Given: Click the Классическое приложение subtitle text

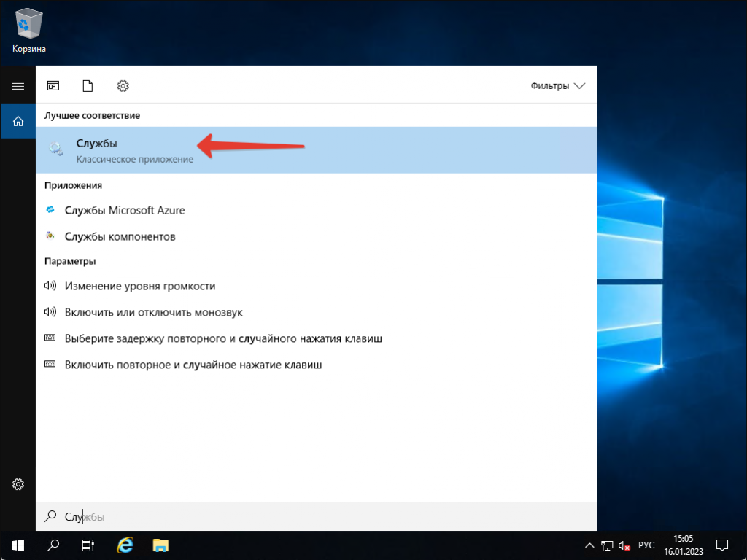Looking at the screenshot, I should point(135,160).
